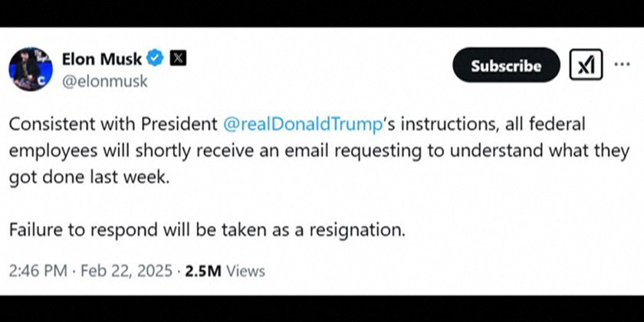Open Elon Musk's profile picture
The width and height of the screenshot is (644, 322).
pos(29,68)
